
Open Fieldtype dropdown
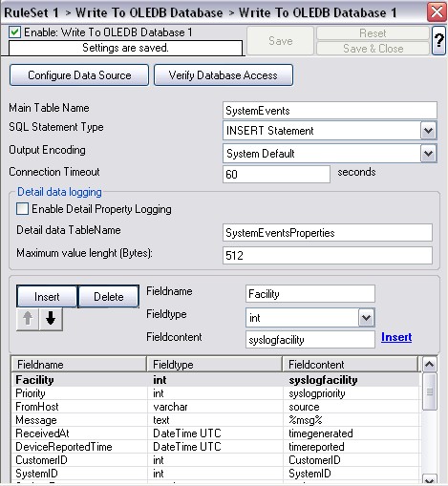pos(366,318)
